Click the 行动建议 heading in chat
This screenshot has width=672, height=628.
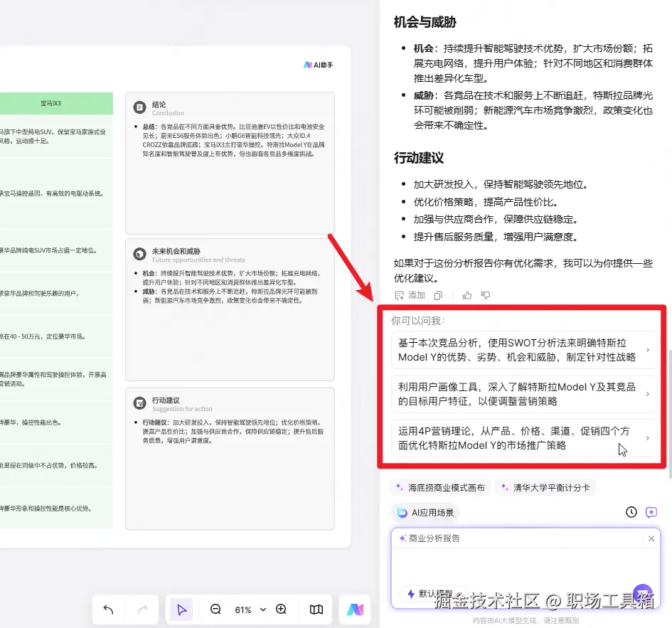[x=419, y=158]
